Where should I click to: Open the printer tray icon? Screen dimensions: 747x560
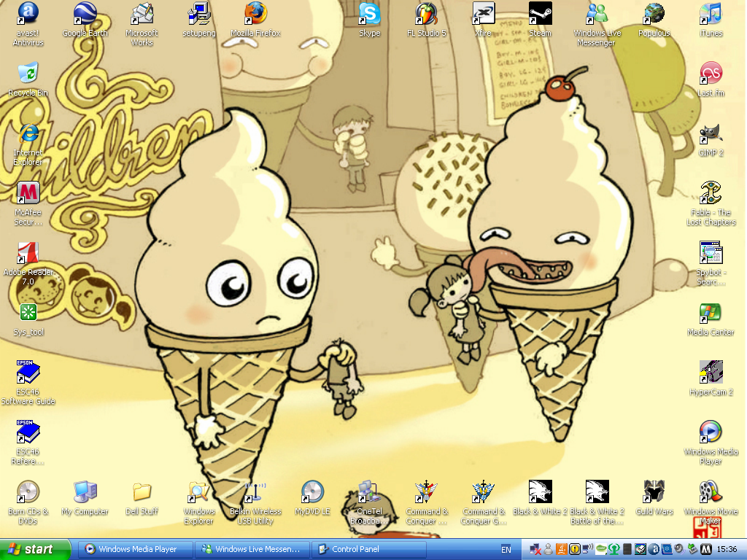(x=640, y=549)
